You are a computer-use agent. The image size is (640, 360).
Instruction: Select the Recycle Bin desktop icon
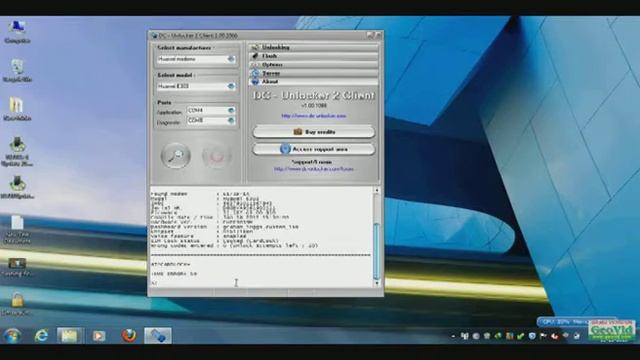point(17,71)
